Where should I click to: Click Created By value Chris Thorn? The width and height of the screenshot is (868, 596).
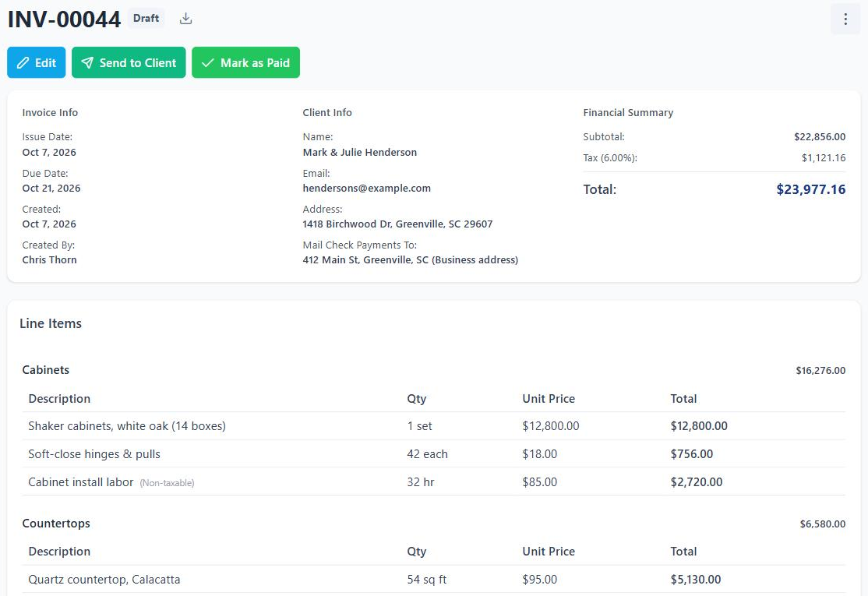pos(49,260)
